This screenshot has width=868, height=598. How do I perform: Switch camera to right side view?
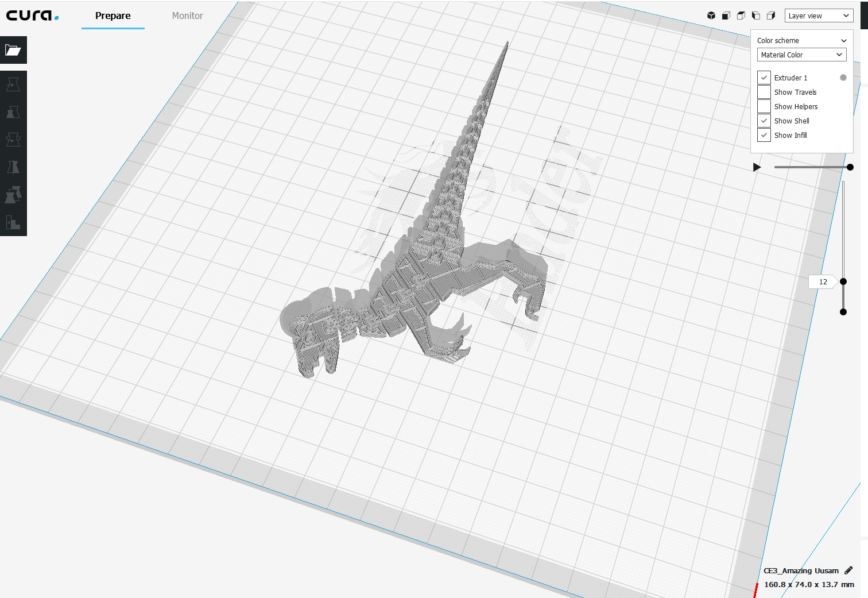coord(771,16)
